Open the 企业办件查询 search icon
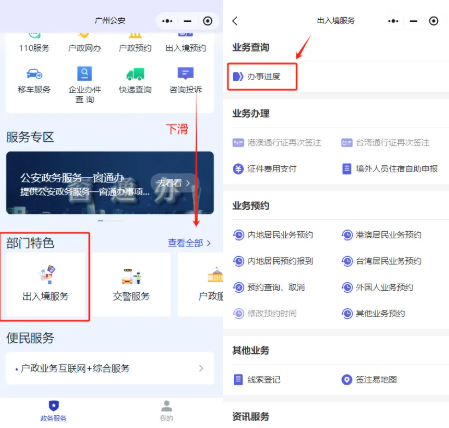 (x=85, y=73)
